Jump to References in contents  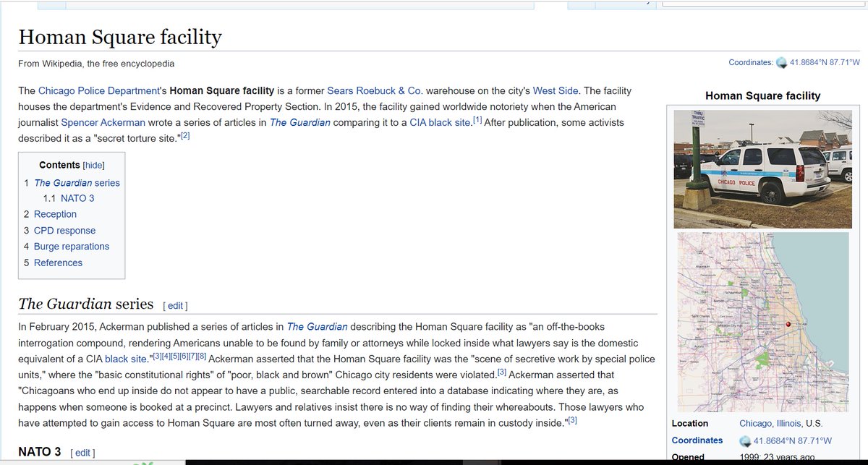tap(58, 263)
